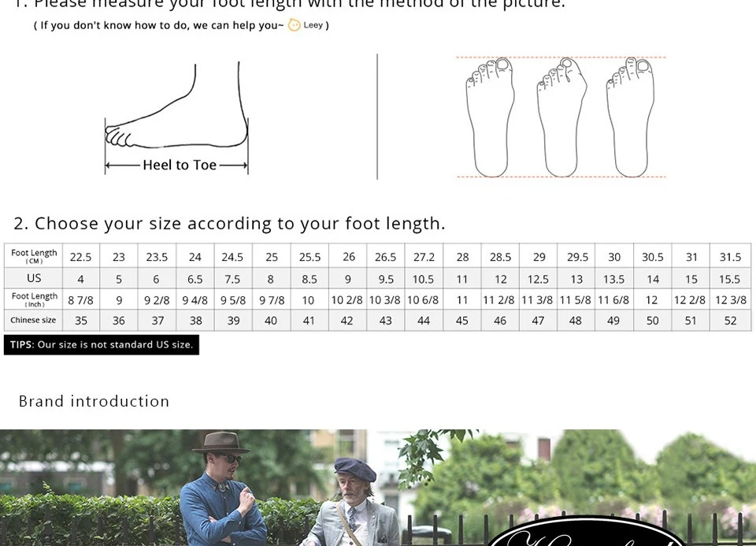Click the '8 7/8' inch cell
Viewport: 756px width, 546px height.
(80, 300)
